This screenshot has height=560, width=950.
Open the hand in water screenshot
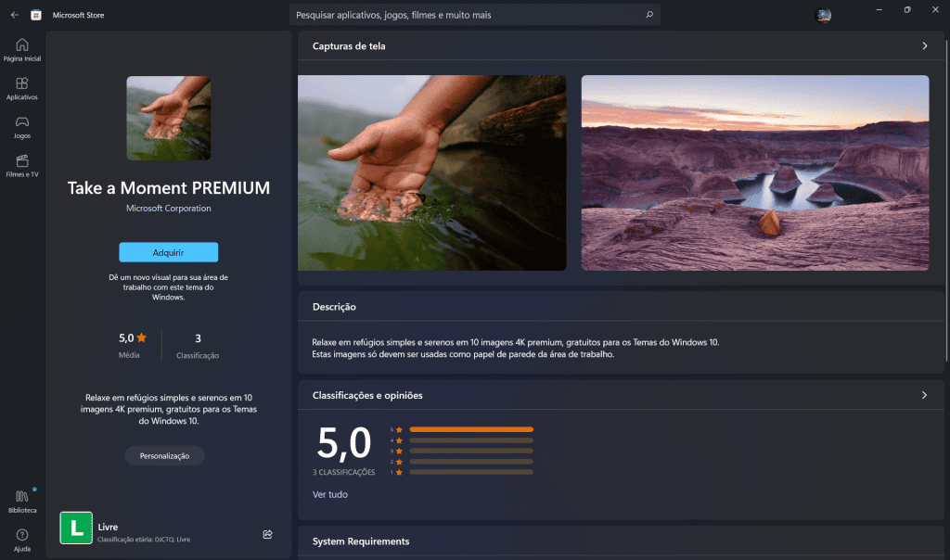click(x=432, y=172)
